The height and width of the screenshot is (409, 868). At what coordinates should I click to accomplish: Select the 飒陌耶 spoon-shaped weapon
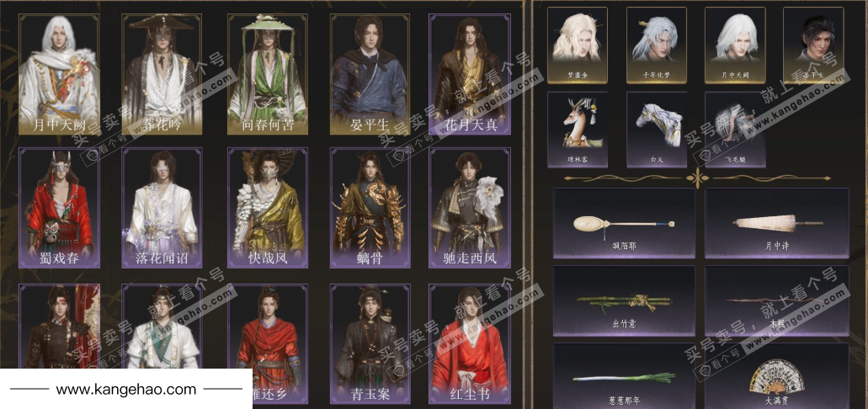pyautogui.click(x=625, y=223)
